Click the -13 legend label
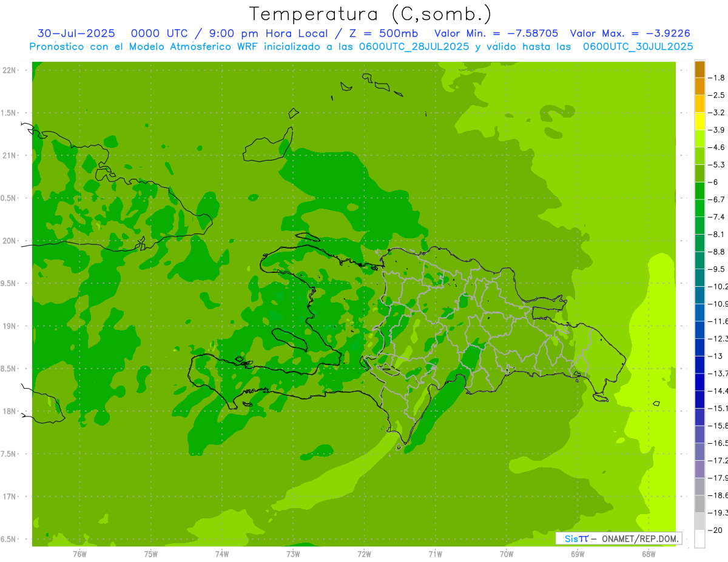The width and height of the screenshot is (728, 562). 716,356
